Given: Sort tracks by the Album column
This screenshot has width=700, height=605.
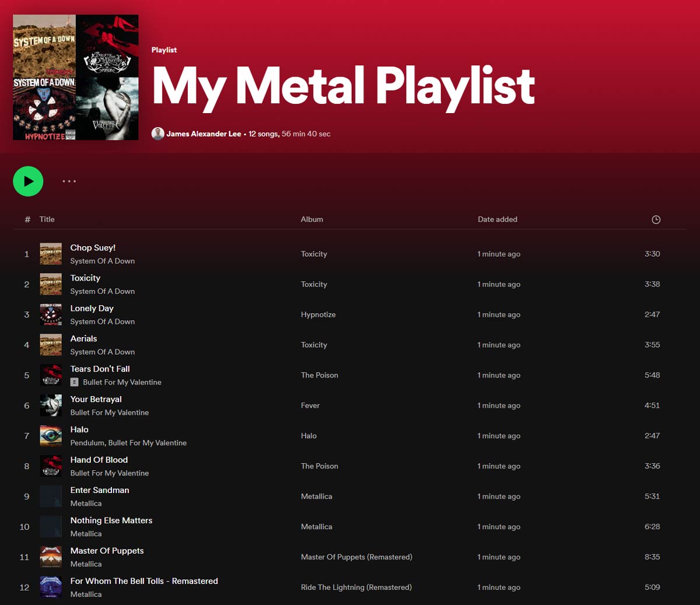Looking at the screenshot, I should pyautogui.click(x=311, y=219).
